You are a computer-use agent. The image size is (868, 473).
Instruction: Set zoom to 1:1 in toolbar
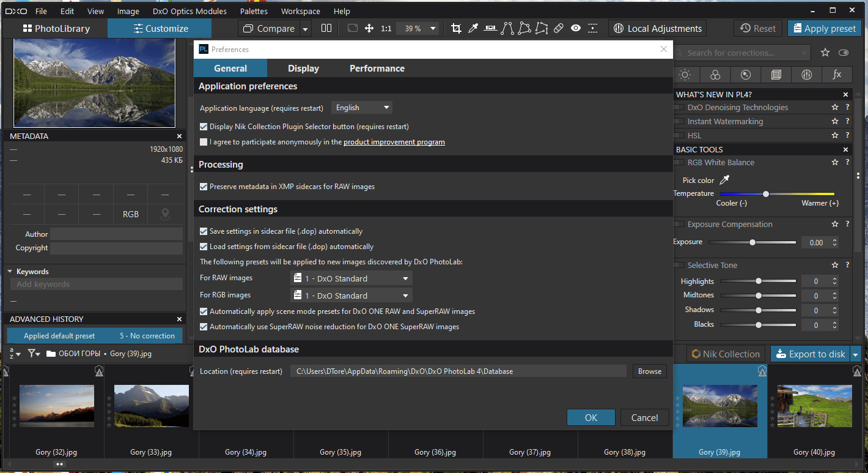[386, 28]
